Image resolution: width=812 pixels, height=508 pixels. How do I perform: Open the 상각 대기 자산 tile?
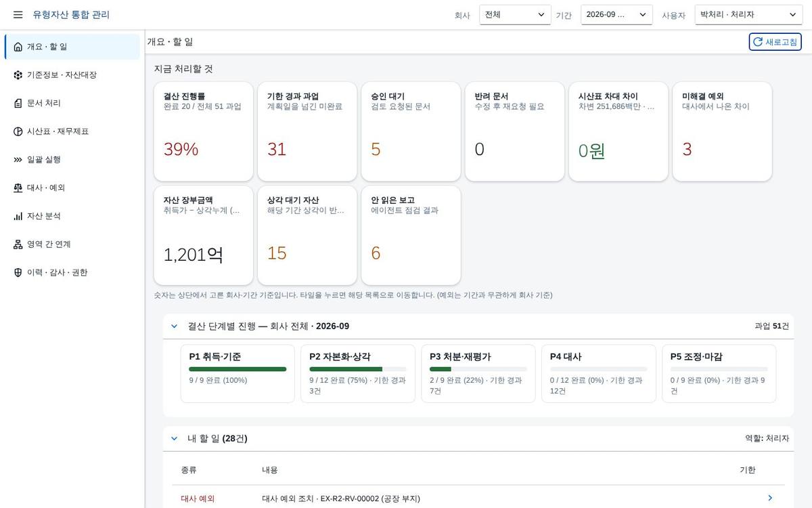click(307, 236)
